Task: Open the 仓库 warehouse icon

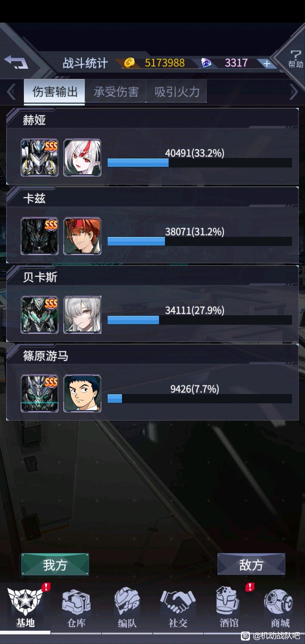Action: [x=76, y=608]
